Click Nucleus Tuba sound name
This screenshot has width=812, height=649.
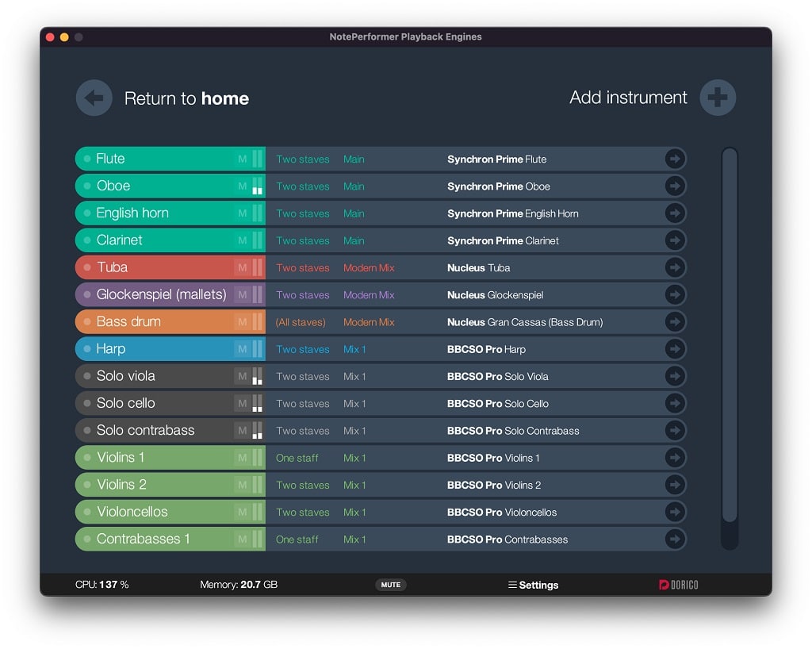[x=478, y=268]
